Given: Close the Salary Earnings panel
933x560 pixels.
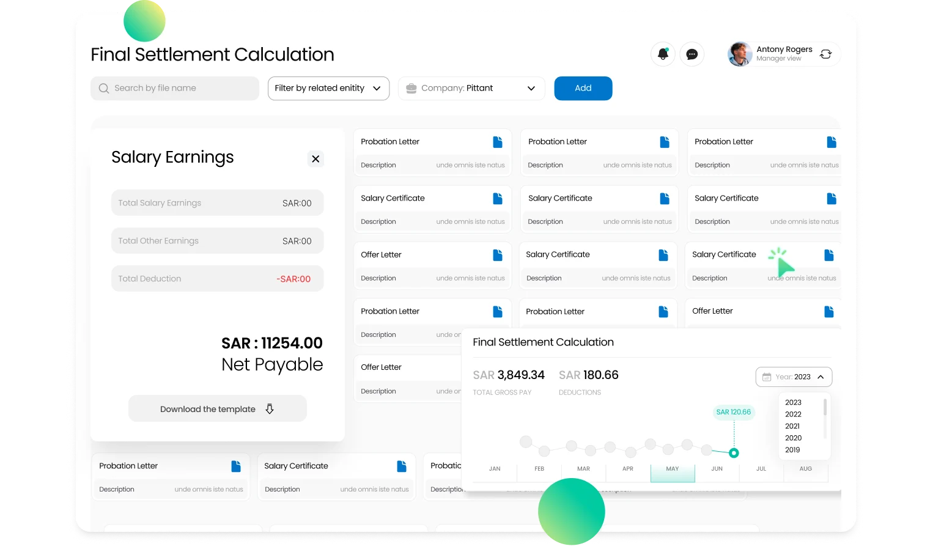Looking at the screenshot, I should [315, 159].
